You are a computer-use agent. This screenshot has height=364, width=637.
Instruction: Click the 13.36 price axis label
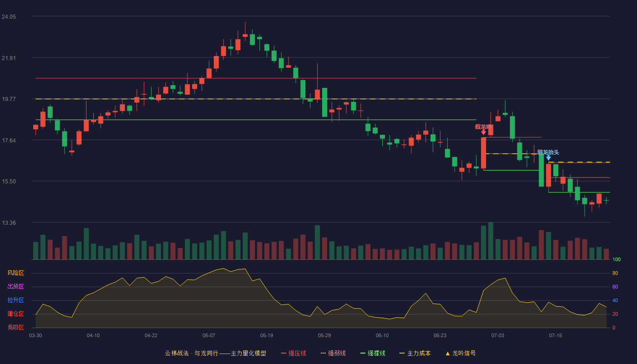[9, 222]
